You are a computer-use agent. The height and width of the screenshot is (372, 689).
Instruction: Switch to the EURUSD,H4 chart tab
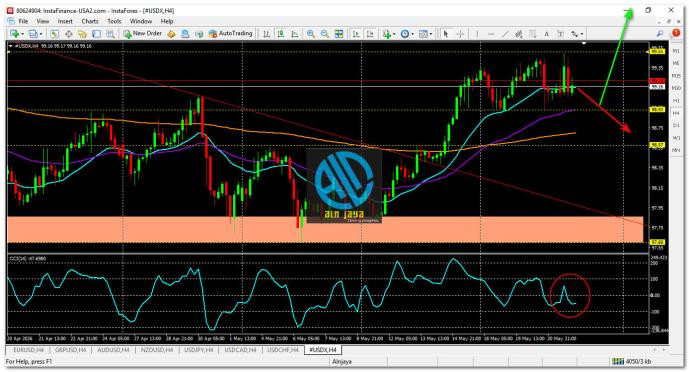pos(28,350)
